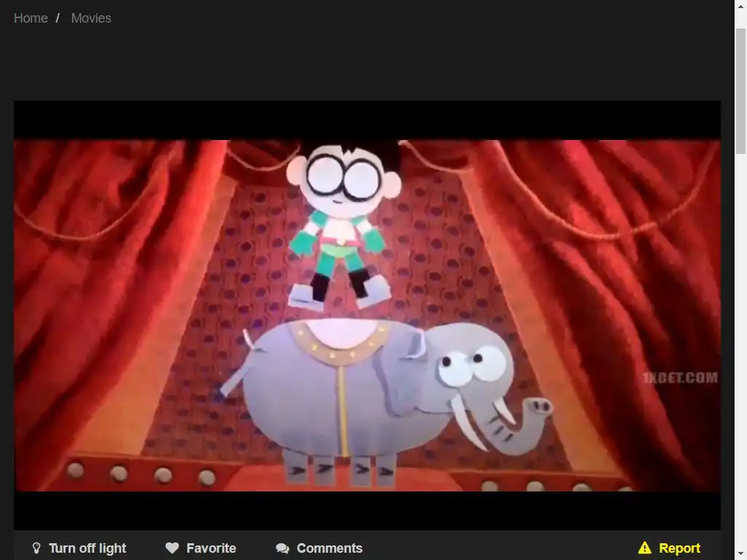This screenshot has height=560, width=747.
Task: Click the speech bubbles icon
Action: (x=282, y=548)
